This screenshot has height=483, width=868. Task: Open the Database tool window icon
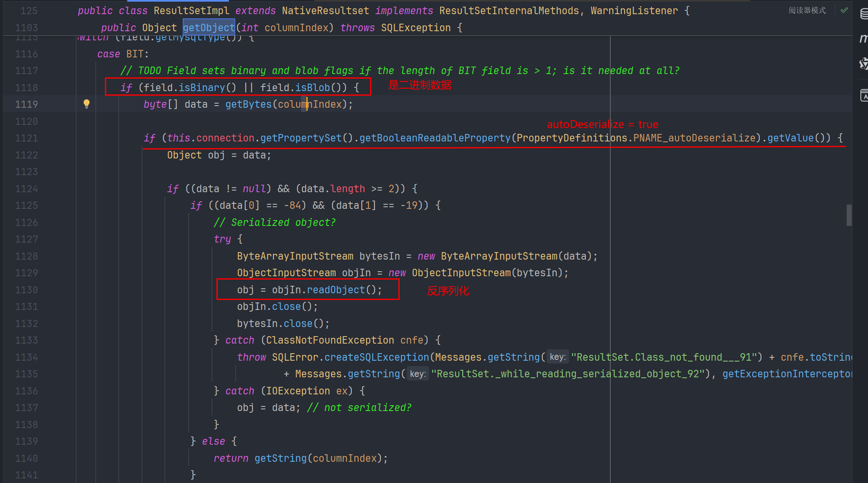point(864,14)
